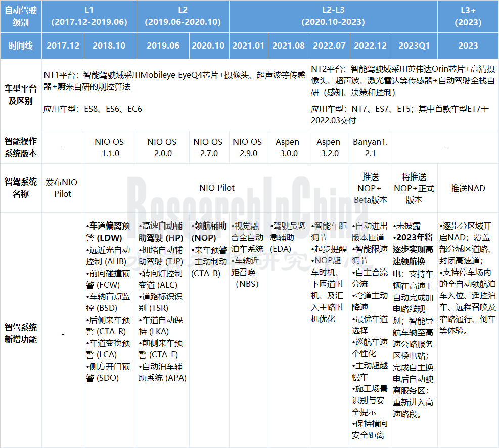Viewport: 499px width, 448px height.
Task: Click the '2023' timeline cell
Action: point(468,46)
